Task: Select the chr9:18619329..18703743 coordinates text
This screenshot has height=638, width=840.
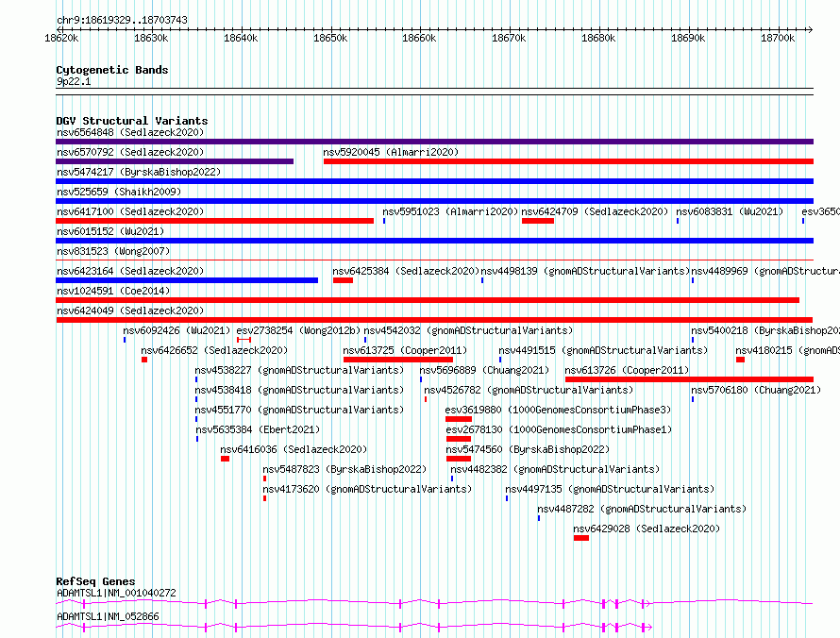Action: (x=122, y=21)
